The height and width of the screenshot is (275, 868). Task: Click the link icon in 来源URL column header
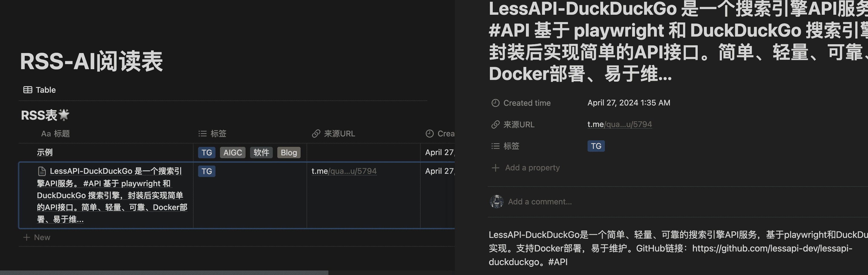click(x=316, y=134)
